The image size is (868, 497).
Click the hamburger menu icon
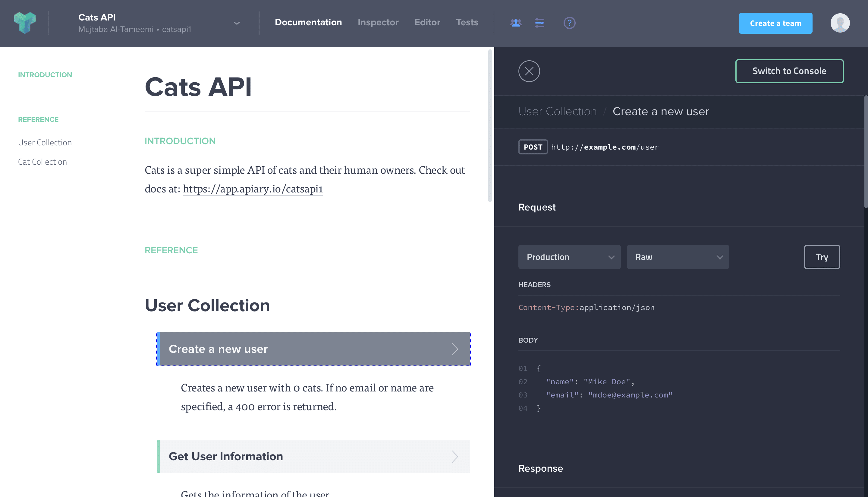539,22
